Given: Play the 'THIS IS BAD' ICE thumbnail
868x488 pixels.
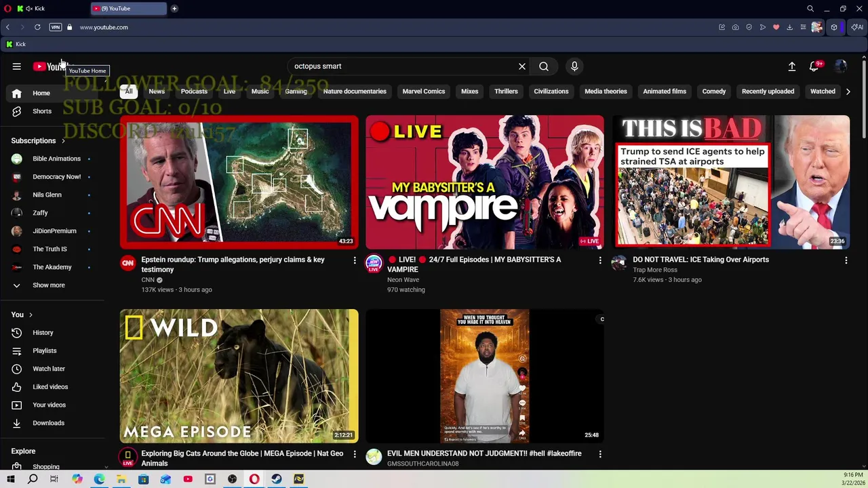Looking at the screenshot, I should [731, 182].
